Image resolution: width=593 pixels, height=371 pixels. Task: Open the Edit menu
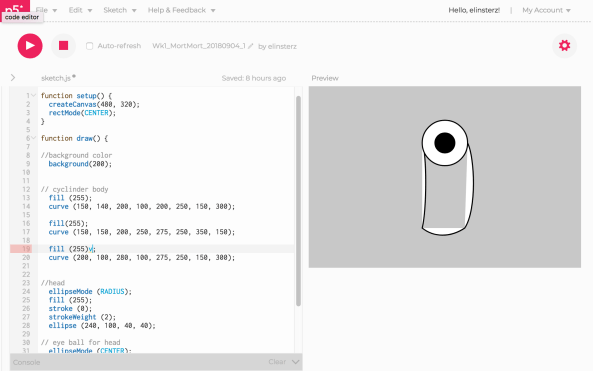click(x=80, y=10)
